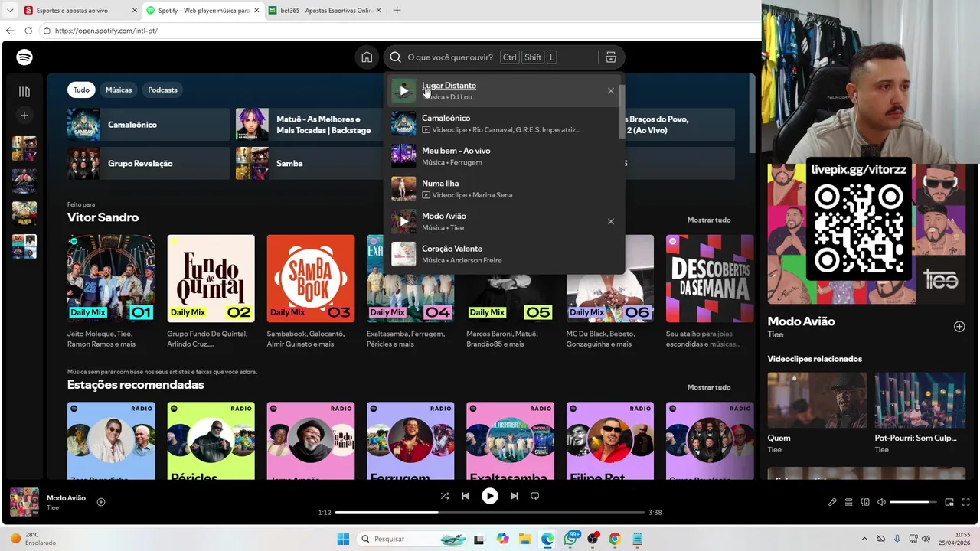Image resolution: width=980 pixels, height=551 pixels.
Task: Select Numa Ilha videoclipe suggestion
Action: click(x=504, y=189)
